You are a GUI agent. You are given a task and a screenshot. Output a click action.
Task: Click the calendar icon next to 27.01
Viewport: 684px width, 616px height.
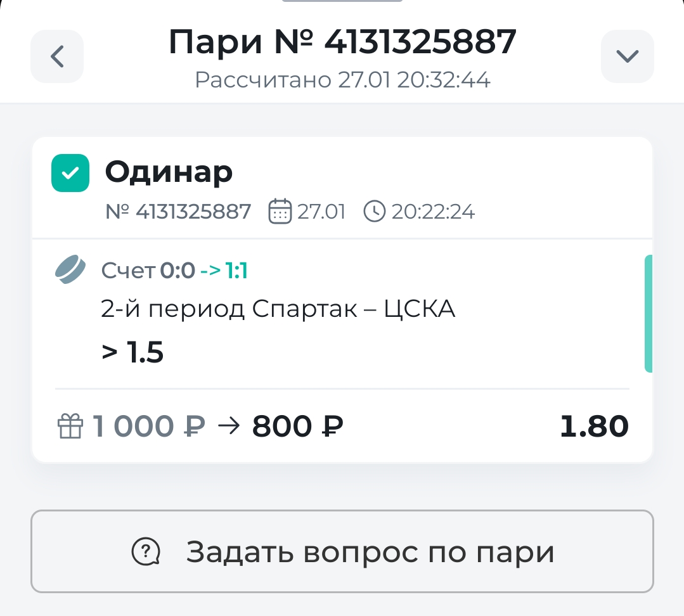(x=281, y=211)
